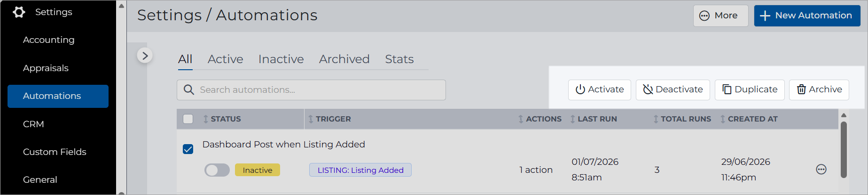Viewport: 868px width, 195px height.
Task: Duplicate the selected automation
Action: click(750, 89)
